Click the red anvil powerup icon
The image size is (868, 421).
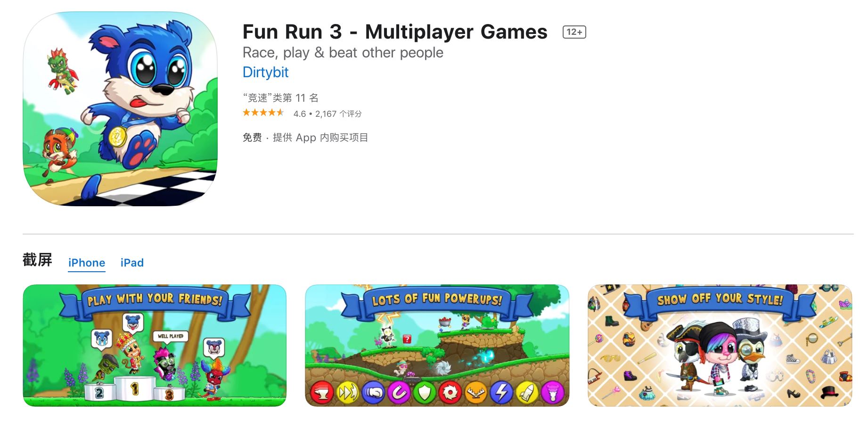click(x=322, y=393)
